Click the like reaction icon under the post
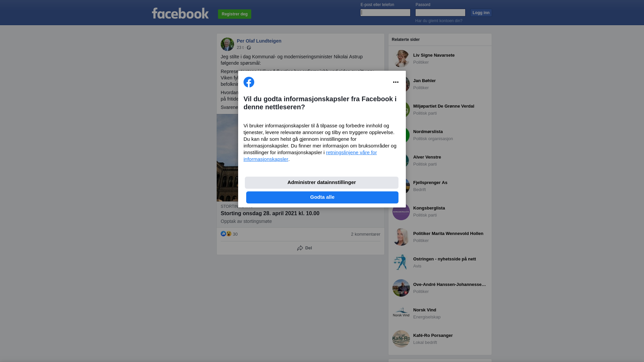The image size is (644, 362). [x=223, y=234]
